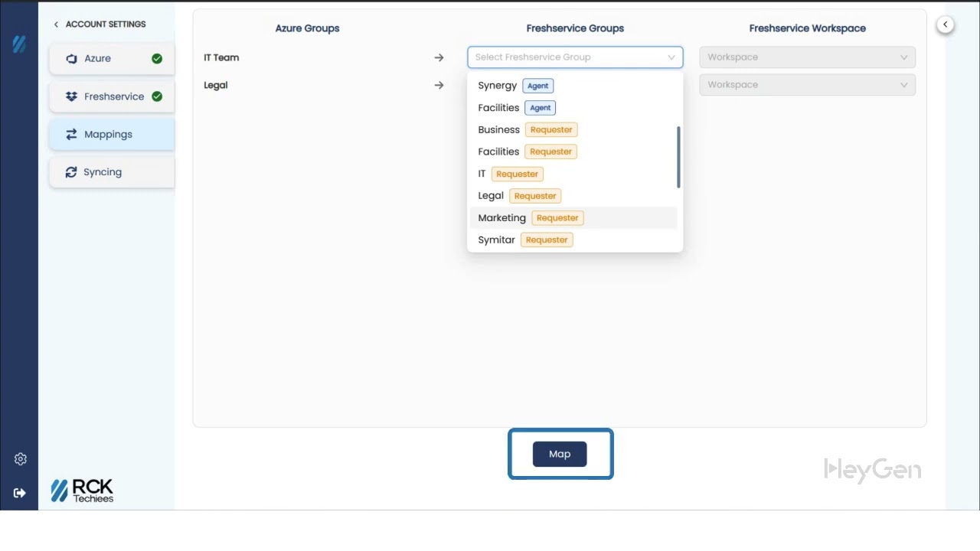Click the Legal Azure group label

click(216, 85)
